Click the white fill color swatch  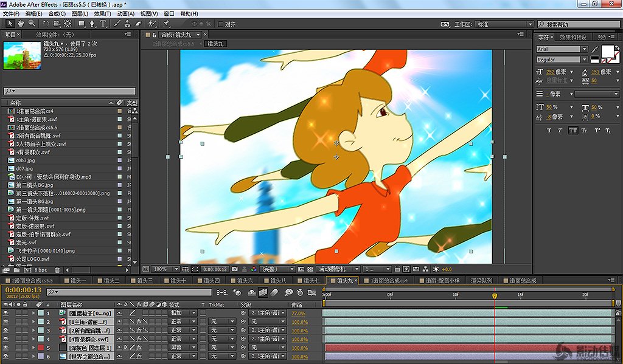[x=607, y=50]
